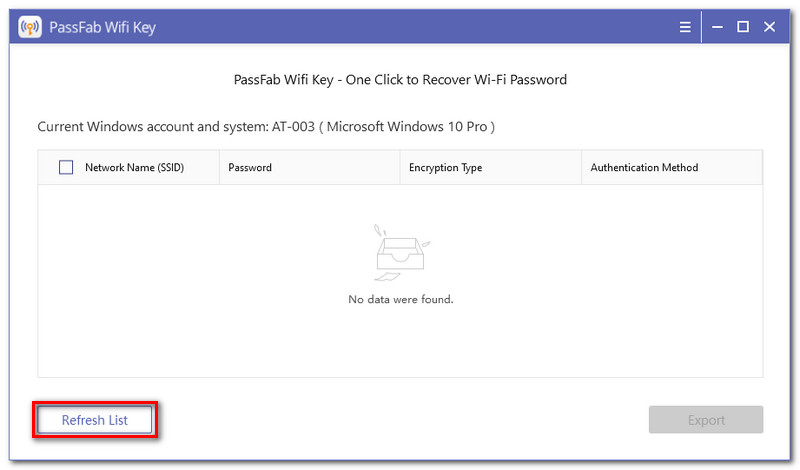Image resolution: width=800 pixels, height=470 pixels.
Task: Open the hamburger menu in title bar
Action: coord(685,27)
